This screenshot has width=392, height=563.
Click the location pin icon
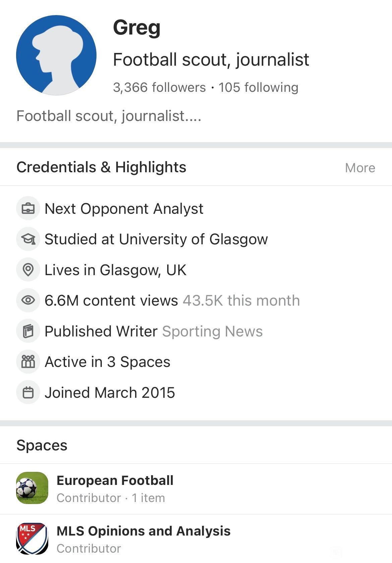coord(28,270)
